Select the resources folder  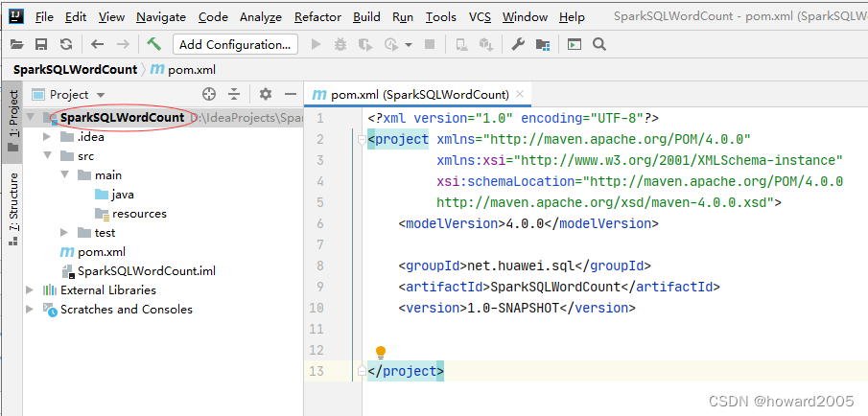coord(130,214)
